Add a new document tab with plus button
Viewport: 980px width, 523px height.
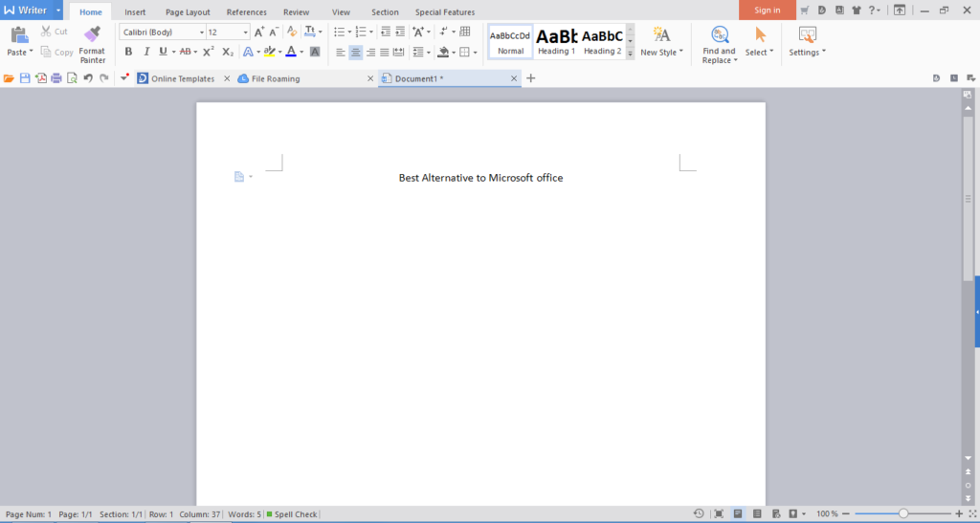[530, 78]
